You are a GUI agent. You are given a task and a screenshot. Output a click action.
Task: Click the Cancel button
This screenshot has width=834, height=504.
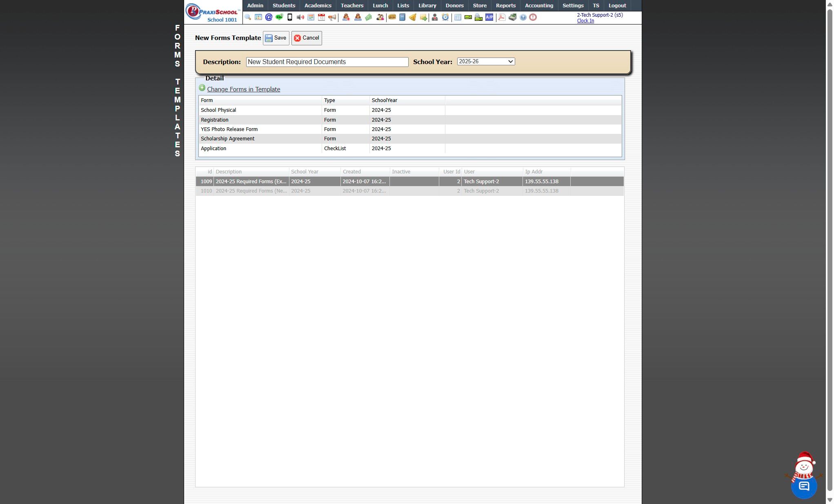(307, 38)
